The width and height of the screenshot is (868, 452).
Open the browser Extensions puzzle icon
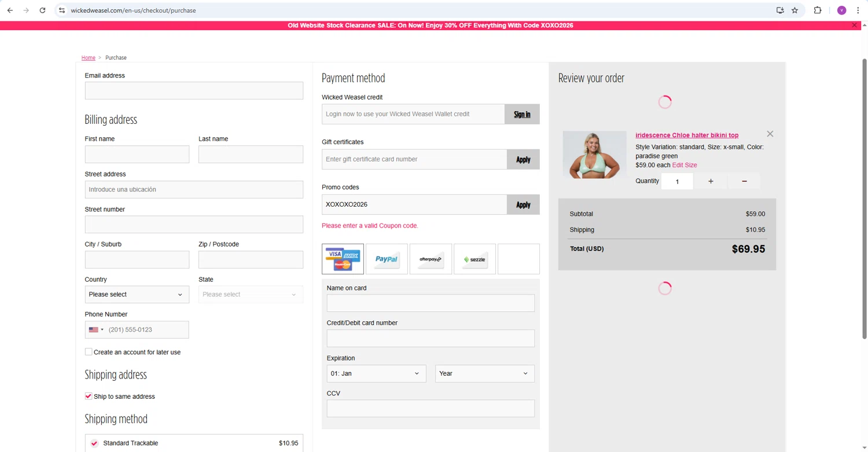click(x=818, y=10)
